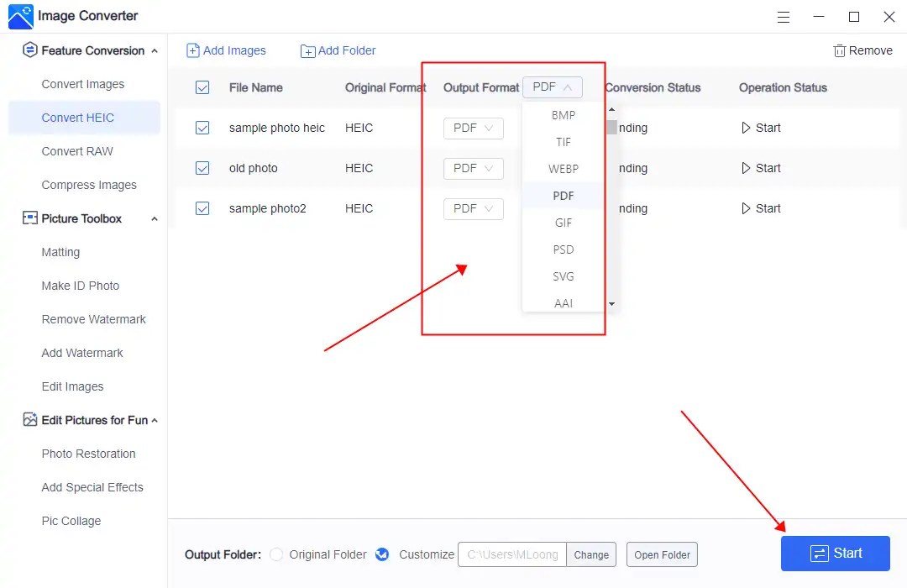907x588 pixels.
Task: Click the hamburger menu icon near window controls
Action: pos(784,17)
